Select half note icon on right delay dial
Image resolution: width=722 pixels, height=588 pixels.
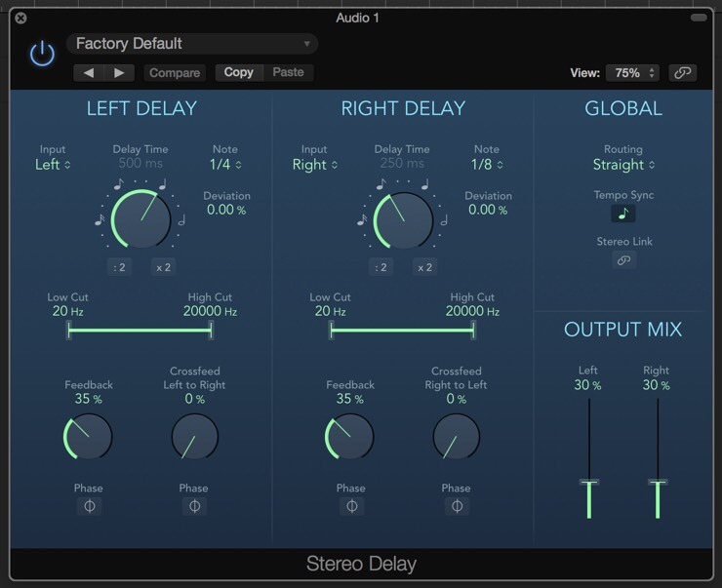[444, 220]
